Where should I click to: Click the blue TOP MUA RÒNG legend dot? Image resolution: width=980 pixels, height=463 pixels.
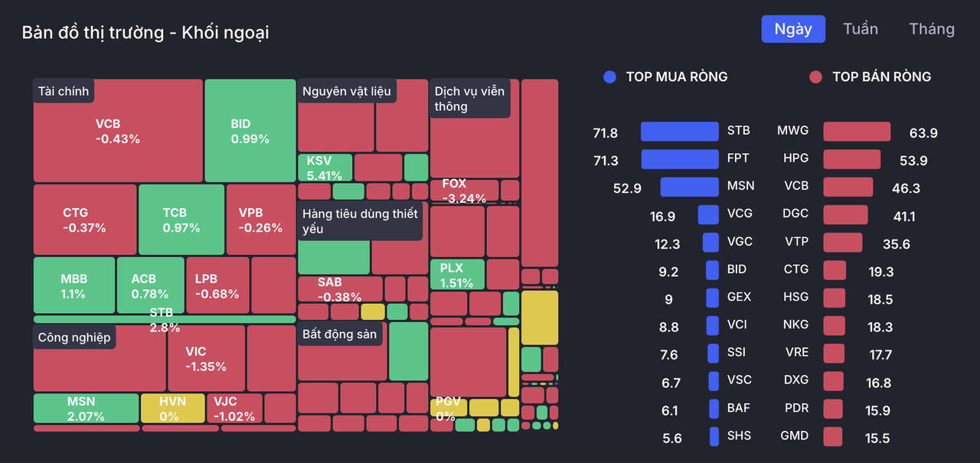coord(609,77)
